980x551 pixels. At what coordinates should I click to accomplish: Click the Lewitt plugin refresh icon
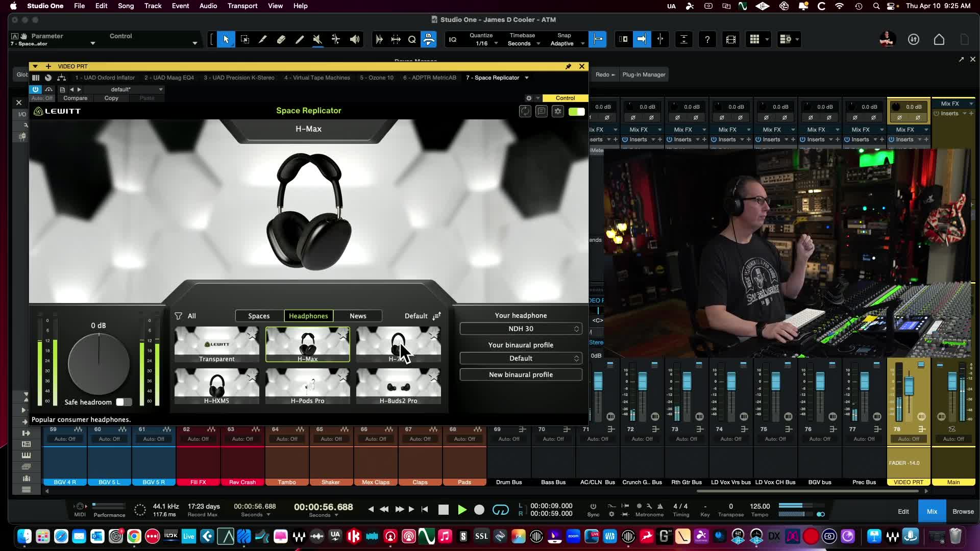click(x=525, y=111)
